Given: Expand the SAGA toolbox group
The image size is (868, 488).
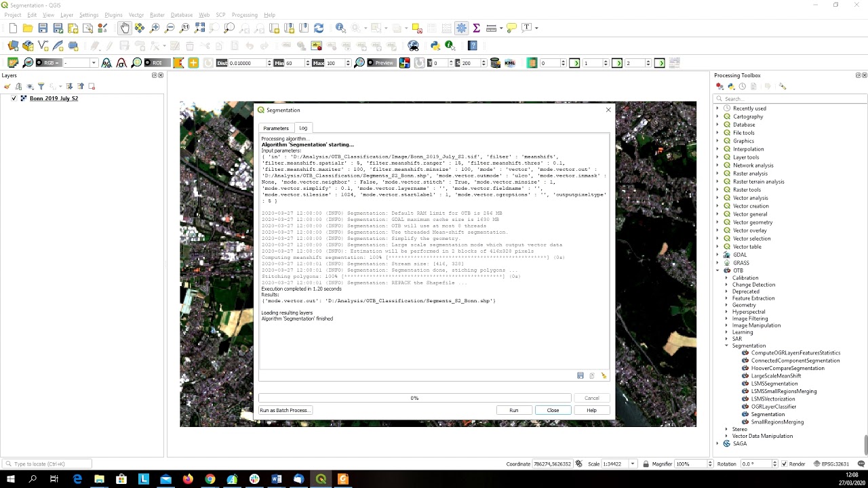Looking at the screenshot, I should coord(717,443).
